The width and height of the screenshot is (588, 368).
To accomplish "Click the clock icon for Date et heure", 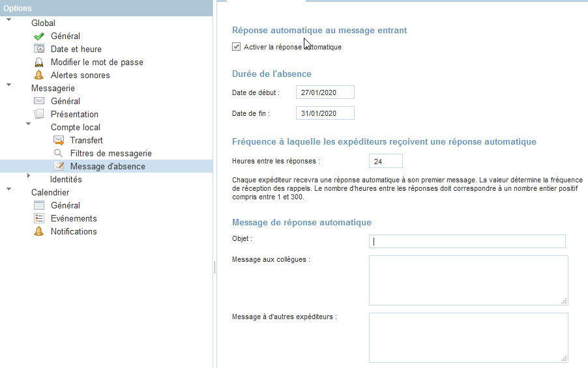I will [x=39, y=50].
